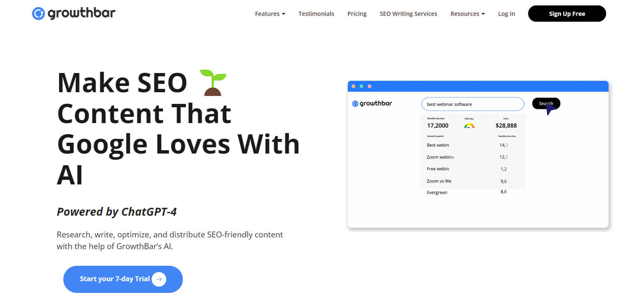Click the seedling emoji beside headline
The image size is (644, 305).
click(213, 83)
